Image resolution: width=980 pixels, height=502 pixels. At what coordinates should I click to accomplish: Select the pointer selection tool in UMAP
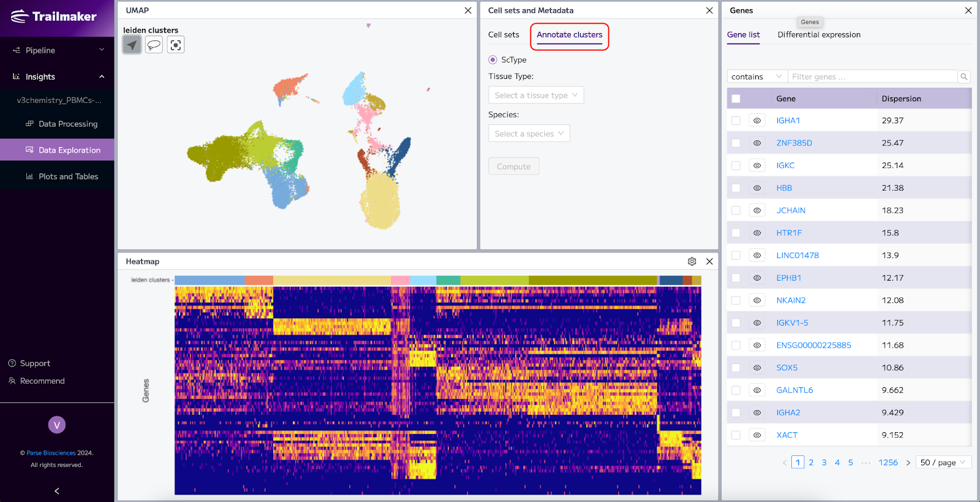coord(132,45)
